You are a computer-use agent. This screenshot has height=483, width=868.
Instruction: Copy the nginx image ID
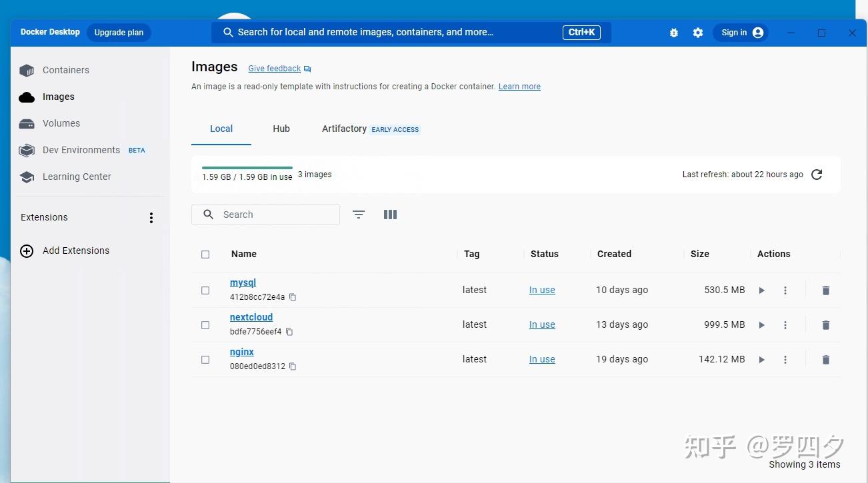click(293, 366)
